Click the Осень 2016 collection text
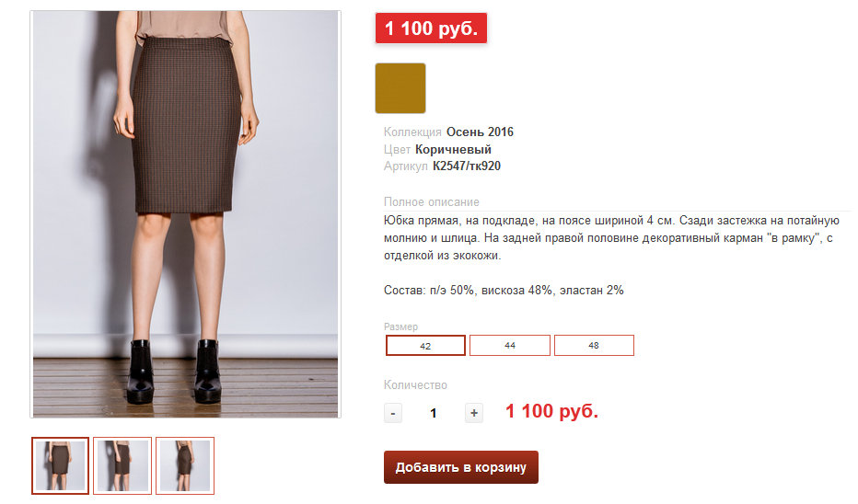This screenshot has width=858, height=504. (480, 132)
